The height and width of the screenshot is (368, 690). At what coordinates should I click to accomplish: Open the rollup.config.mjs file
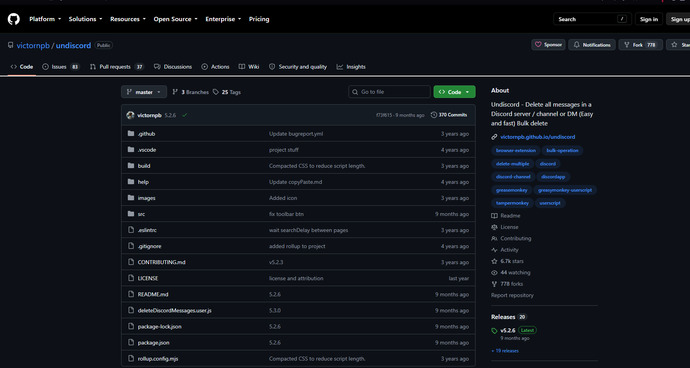158,359
